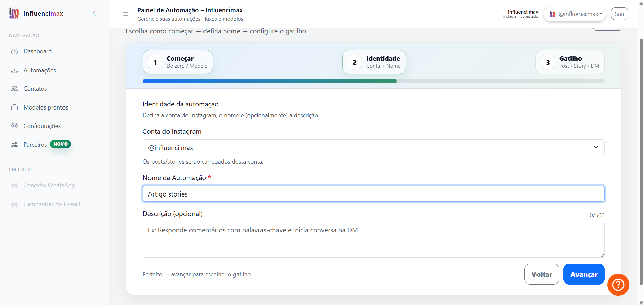
Task: Click the textarea resize handle corner
Action: click(x=602, y=255)
